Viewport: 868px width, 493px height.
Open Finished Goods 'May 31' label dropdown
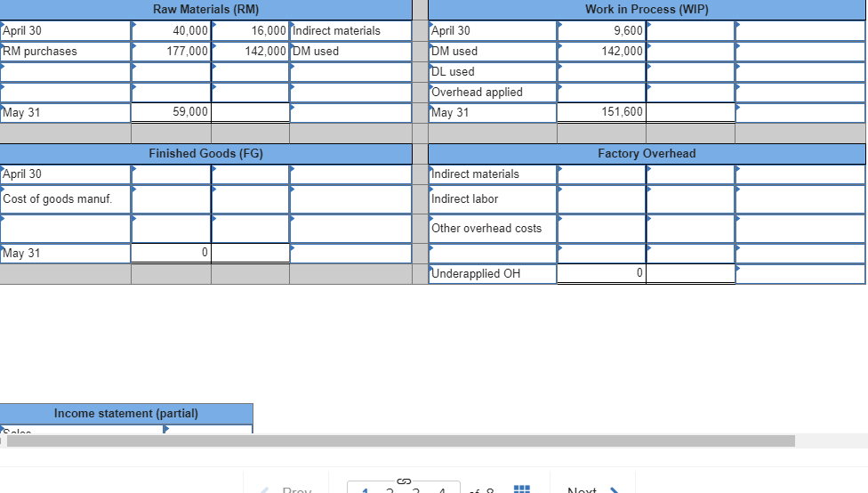pyautogui.click(x=65, y=253)
